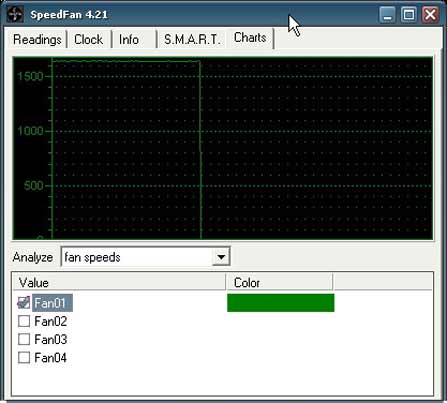Click the green Fan01 color swatch
The image size is (447, 403).
click(281, 303)
